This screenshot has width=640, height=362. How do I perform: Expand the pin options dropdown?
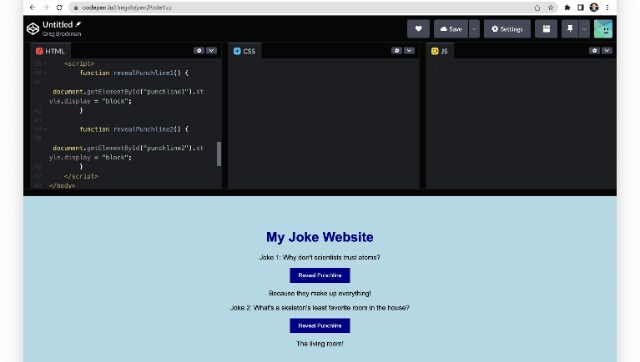click(584, 29)
